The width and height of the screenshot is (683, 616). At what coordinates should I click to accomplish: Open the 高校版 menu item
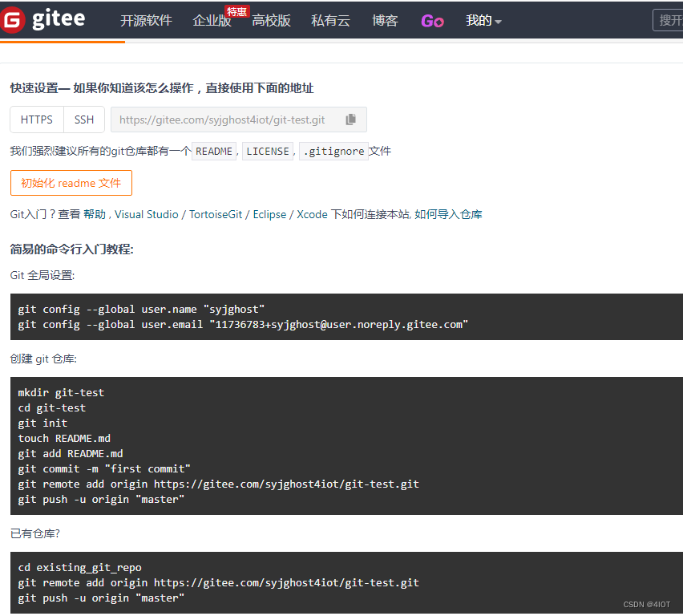(271, 20)
